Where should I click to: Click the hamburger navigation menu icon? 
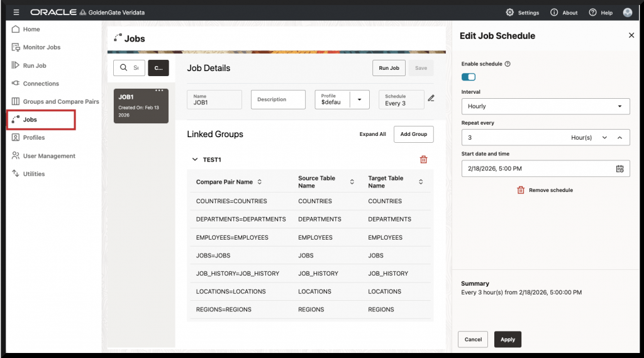(16, 13)
